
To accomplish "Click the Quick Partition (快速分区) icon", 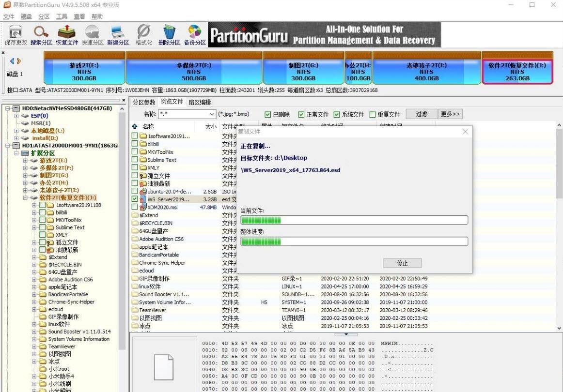I will (x=92, y=35).
